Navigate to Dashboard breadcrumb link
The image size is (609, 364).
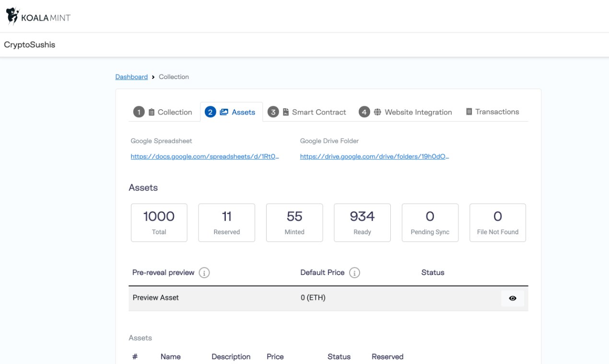(131, 77)
